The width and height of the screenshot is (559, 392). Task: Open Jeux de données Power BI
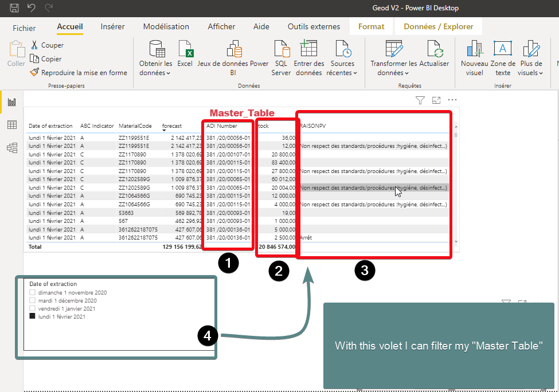point(233,58)
